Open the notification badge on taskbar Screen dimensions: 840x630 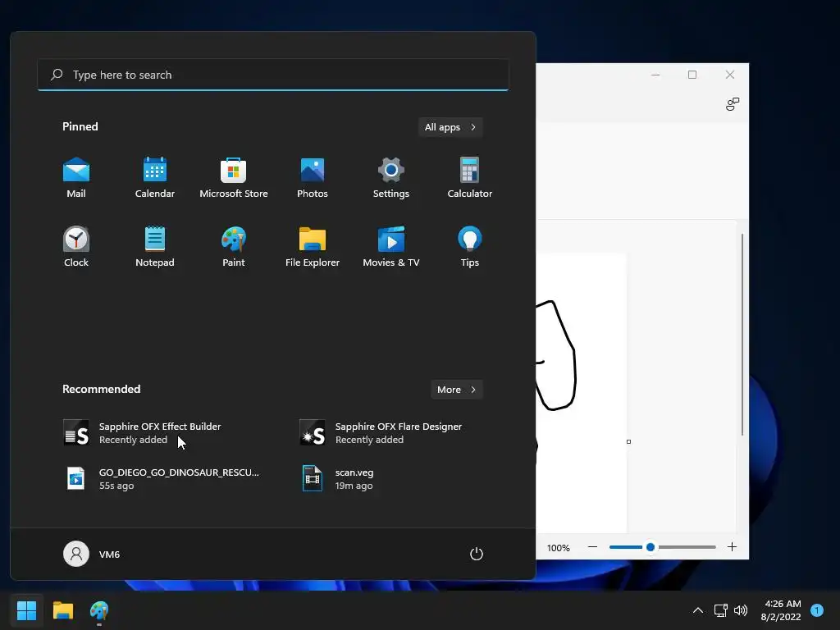pos(817,610)
